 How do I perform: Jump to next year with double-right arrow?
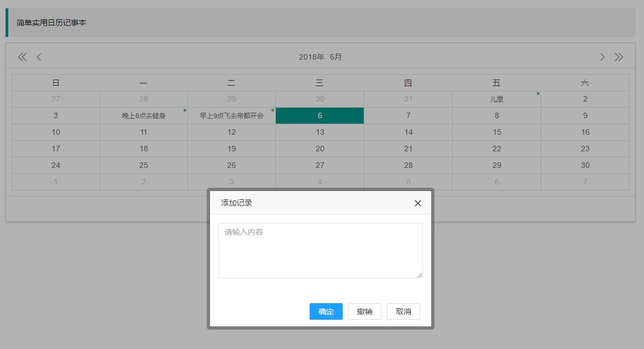pyautogui.click(x=619, y=57)
